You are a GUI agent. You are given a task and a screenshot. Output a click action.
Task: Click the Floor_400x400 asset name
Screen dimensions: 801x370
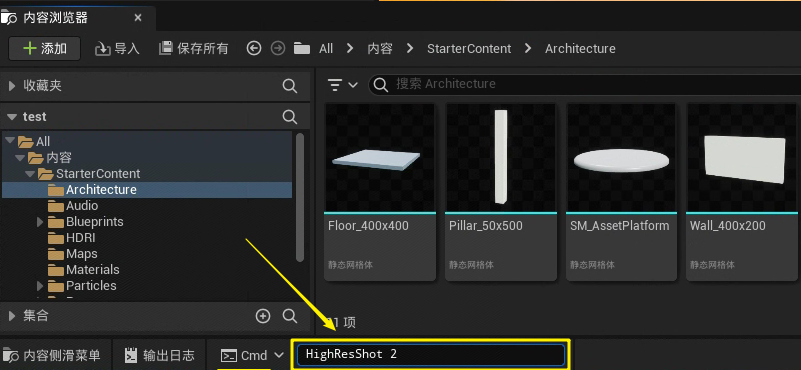pyautogui.click(x=368, y=225)
